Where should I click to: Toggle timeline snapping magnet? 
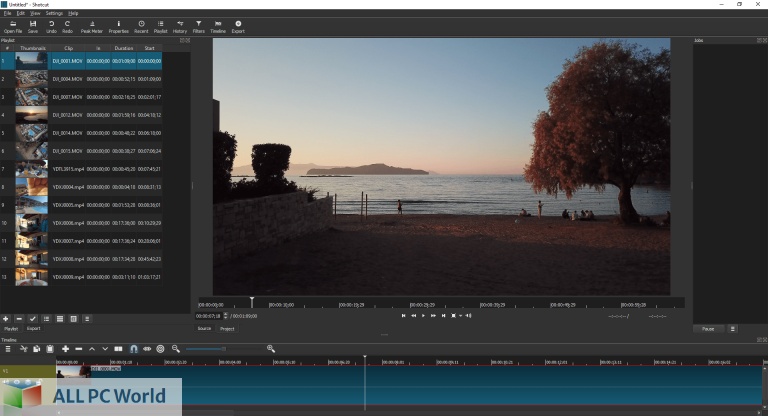click(x=133, y=349)
